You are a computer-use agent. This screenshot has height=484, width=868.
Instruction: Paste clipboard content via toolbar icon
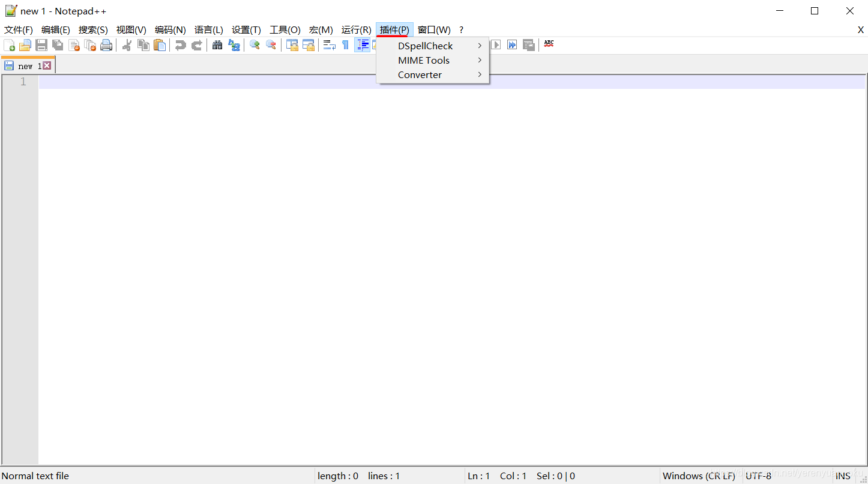160,44
